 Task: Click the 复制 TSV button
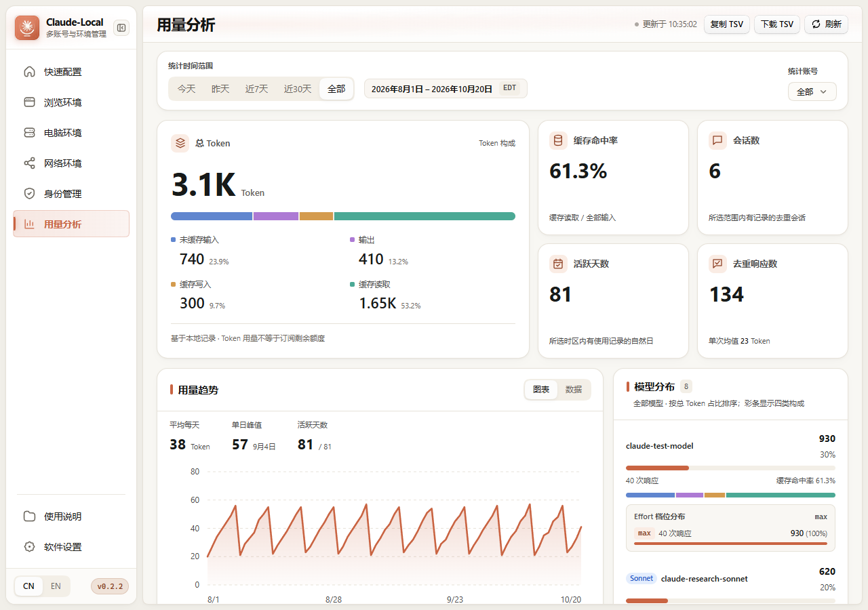coord(727,24)
